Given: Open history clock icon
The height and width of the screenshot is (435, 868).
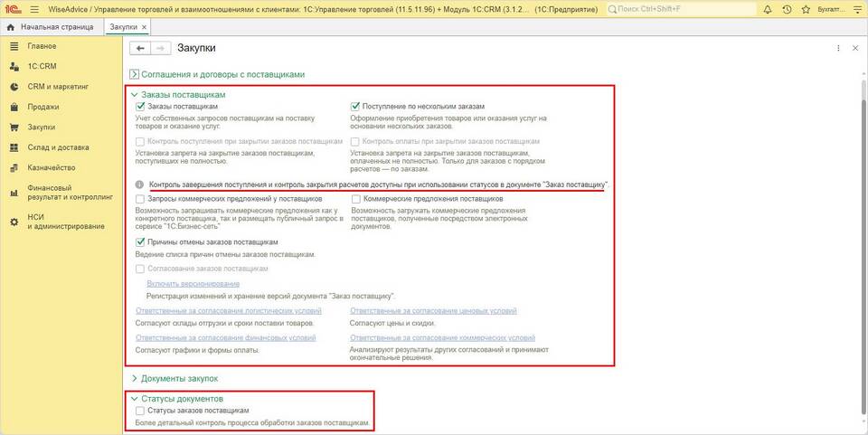Looking at the screenshot, I should (787, 9).
